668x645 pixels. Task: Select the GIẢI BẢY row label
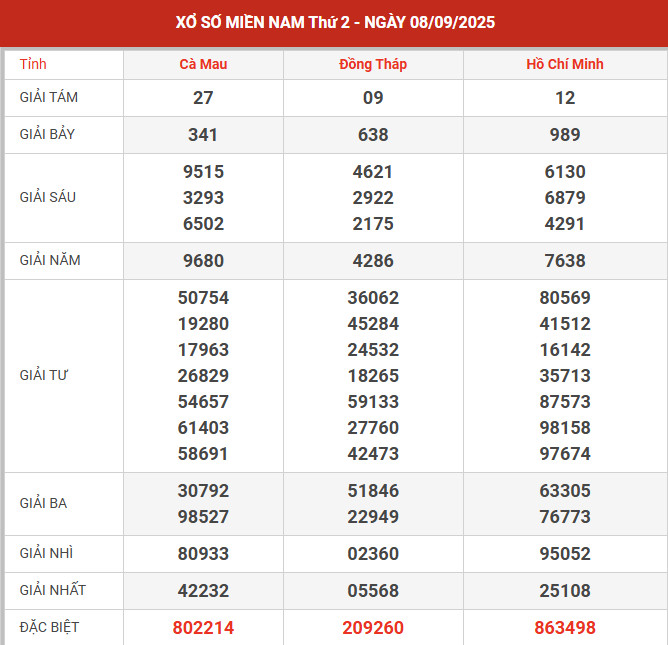47,134
